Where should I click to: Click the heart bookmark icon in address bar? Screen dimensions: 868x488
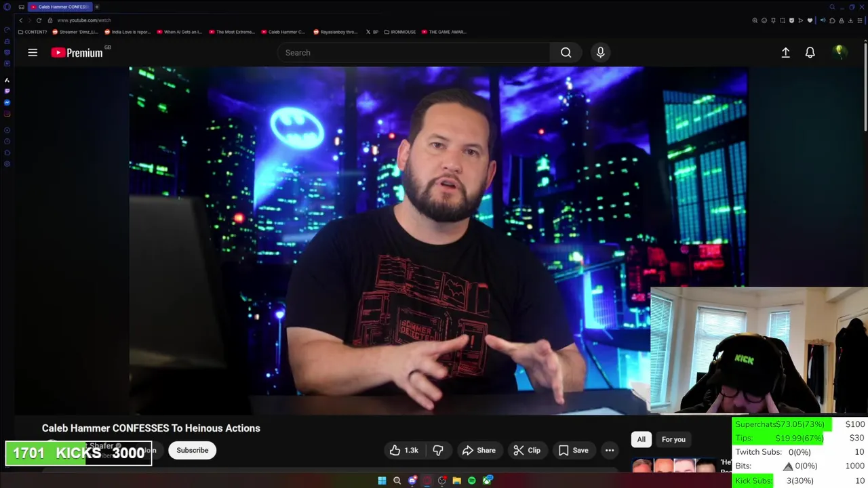click(x=810, y=20)
